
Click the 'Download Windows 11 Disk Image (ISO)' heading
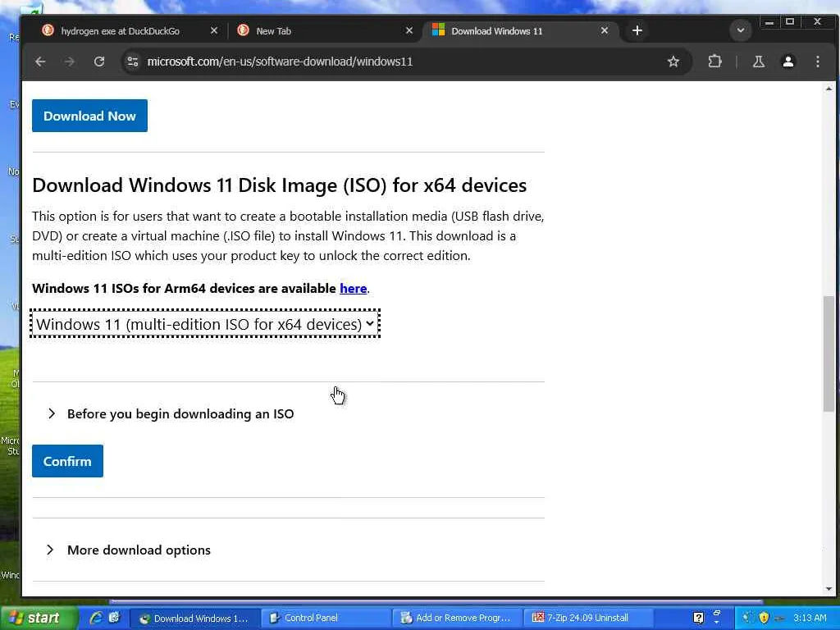[279, 185]
